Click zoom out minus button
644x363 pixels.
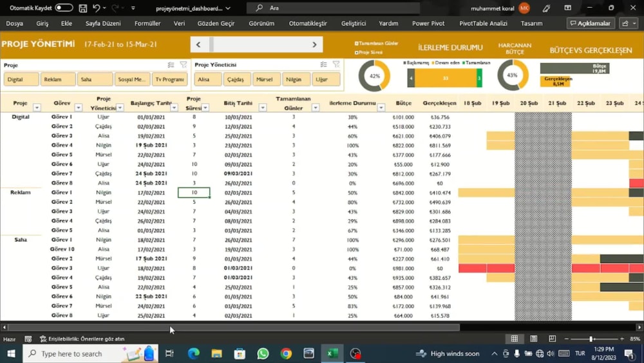[x=566, y=338]
